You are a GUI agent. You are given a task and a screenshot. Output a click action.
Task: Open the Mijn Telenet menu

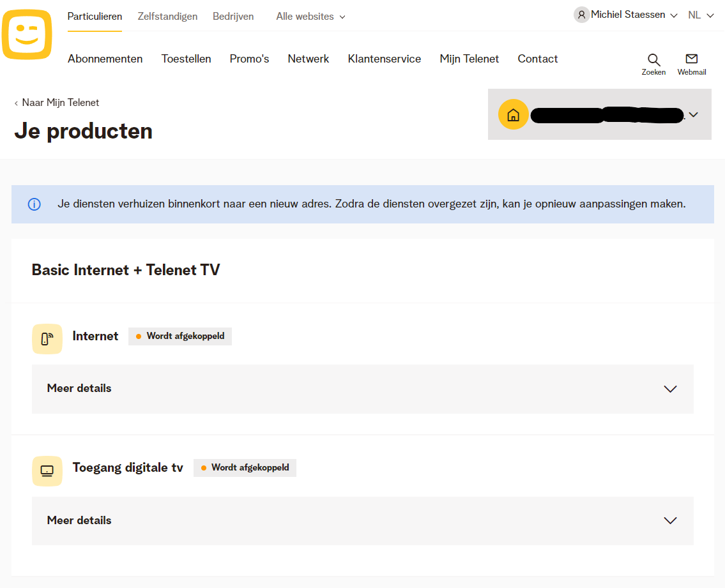469,59
